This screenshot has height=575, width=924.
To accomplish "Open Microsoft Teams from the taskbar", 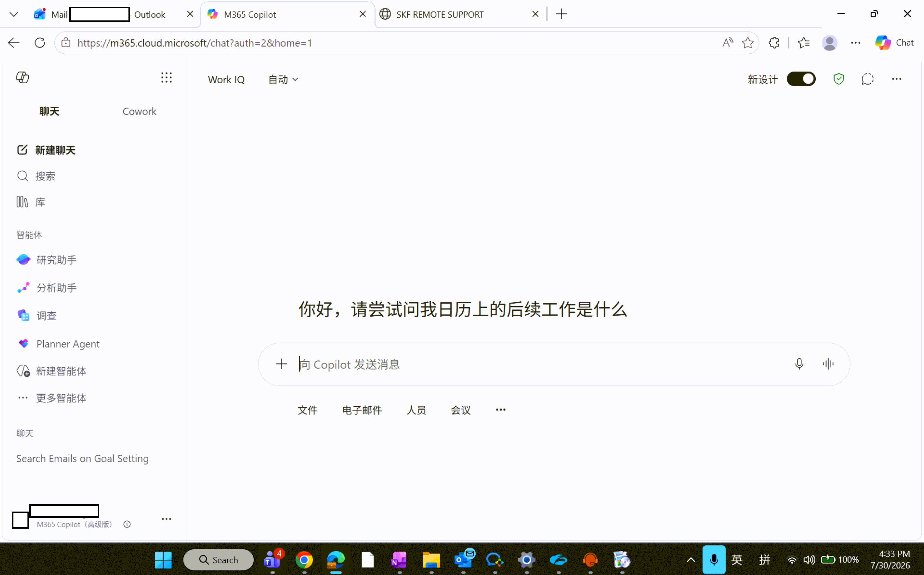I will click(273, 560).
